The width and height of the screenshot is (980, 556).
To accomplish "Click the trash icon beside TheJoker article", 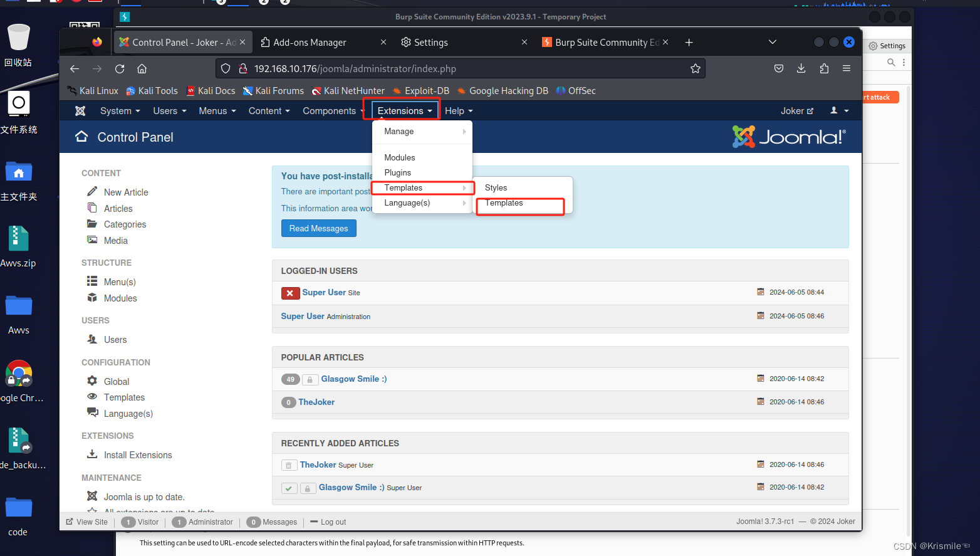I will pos(289,465).
